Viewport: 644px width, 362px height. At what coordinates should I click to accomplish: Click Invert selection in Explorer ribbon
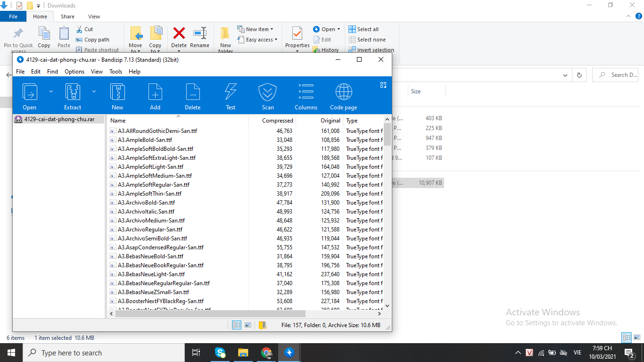[372, 50]
